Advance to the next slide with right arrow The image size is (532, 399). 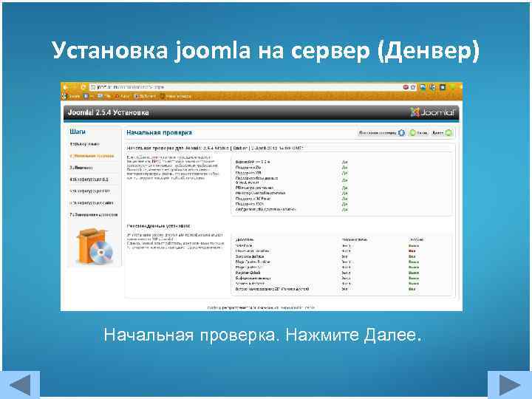click(x=510, y=384)
